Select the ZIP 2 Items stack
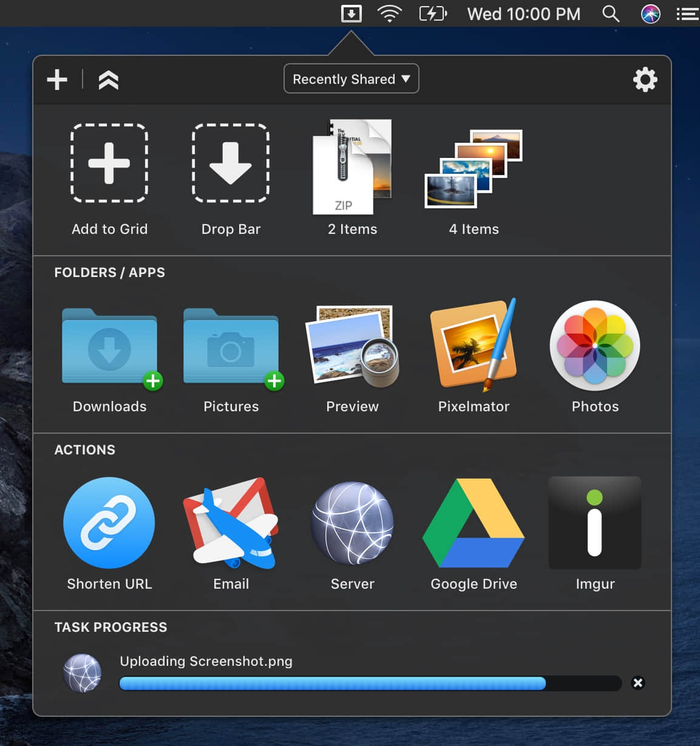The width and height of the screenshot is (700, 746). pyautogui.click(x=352, y=167)
